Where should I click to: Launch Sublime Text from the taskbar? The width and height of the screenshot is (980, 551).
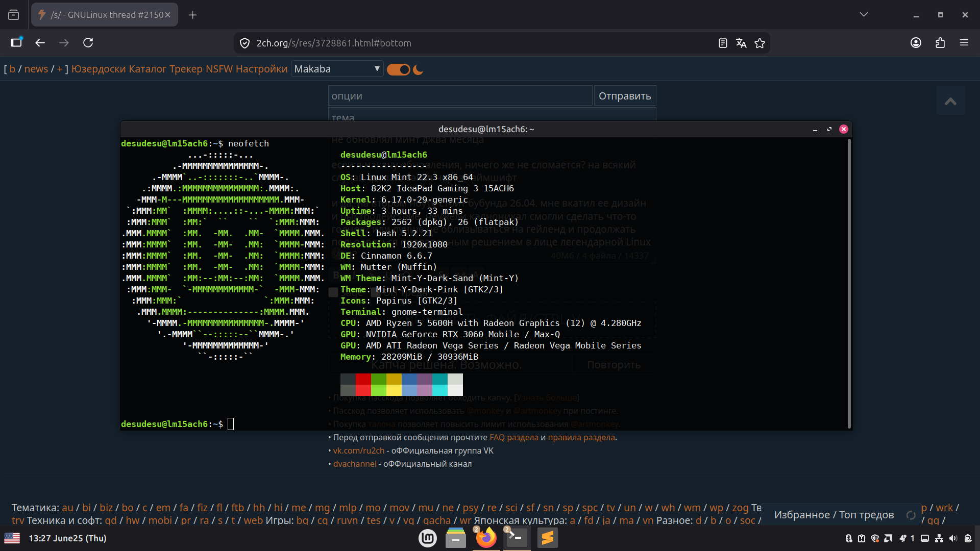click(548, 538)
